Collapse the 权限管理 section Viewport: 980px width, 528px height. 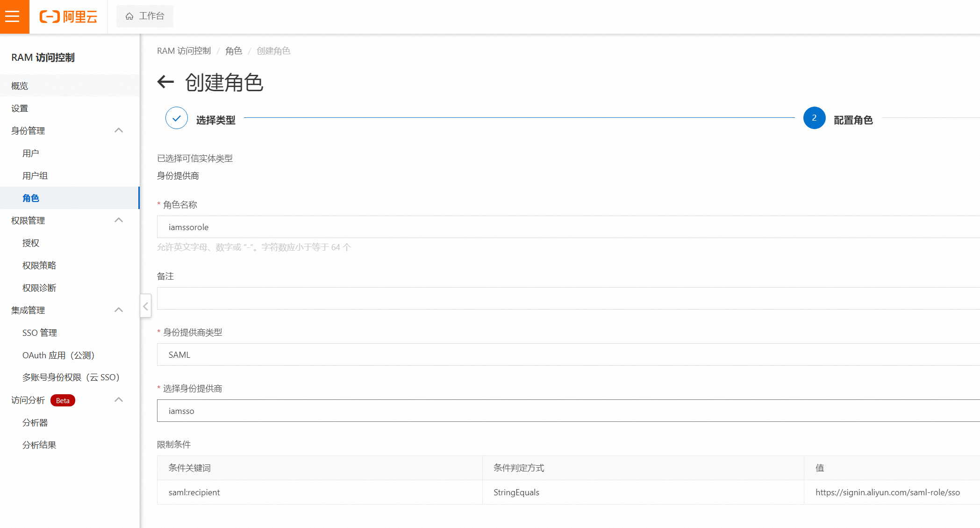coord(119,220)
